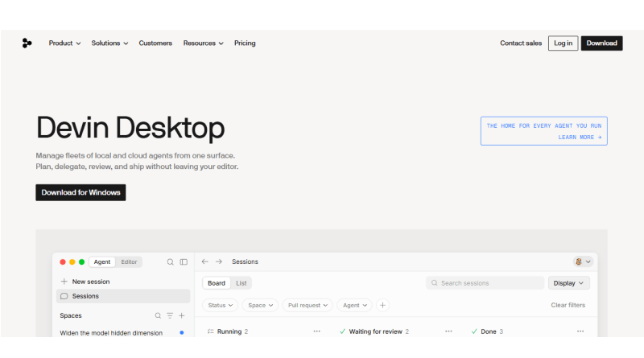Select Sessions in the sidebar
Screen dimensions: 644x358
123,296
